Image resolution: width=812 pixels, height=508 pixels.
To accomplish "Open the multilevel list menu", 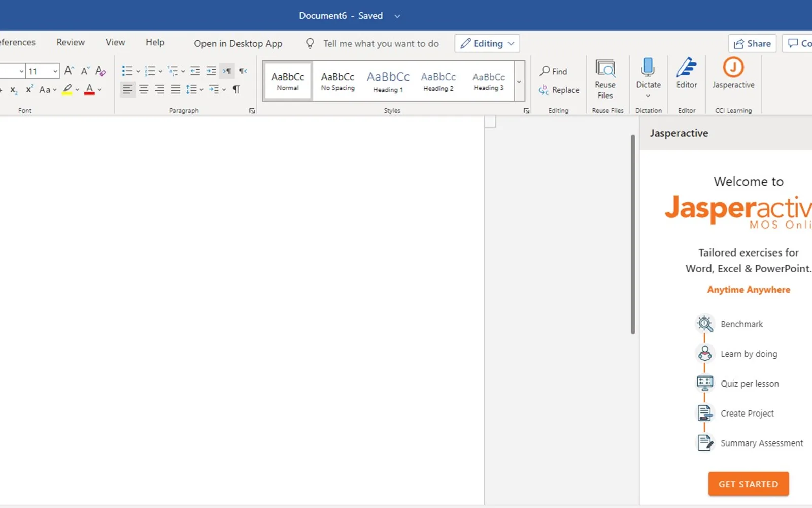I will (x=176, y=71).
